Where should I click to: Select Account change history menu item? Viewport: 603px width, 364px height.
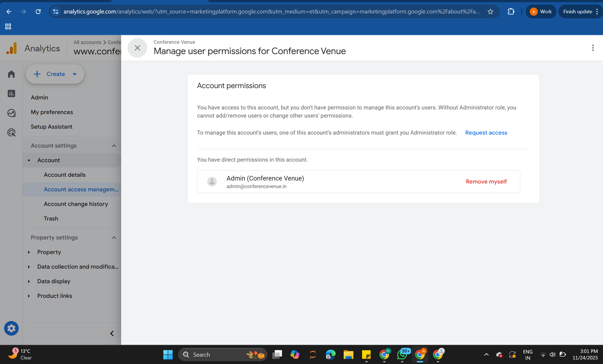point(76,204)
